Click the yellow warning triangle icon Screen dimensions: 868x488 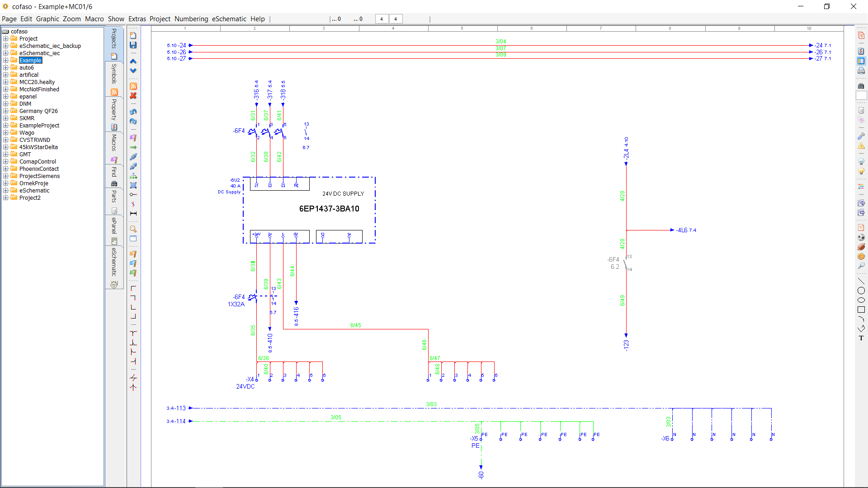(861, 146)
